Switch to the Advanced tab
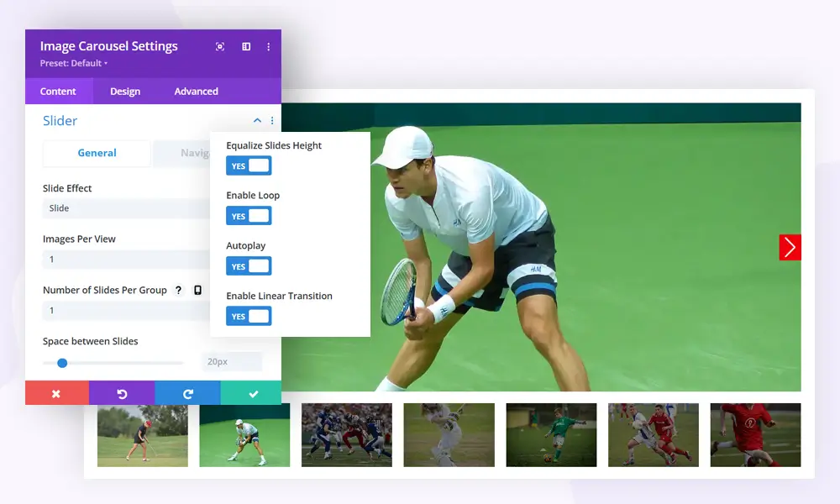 pos(196,91)
